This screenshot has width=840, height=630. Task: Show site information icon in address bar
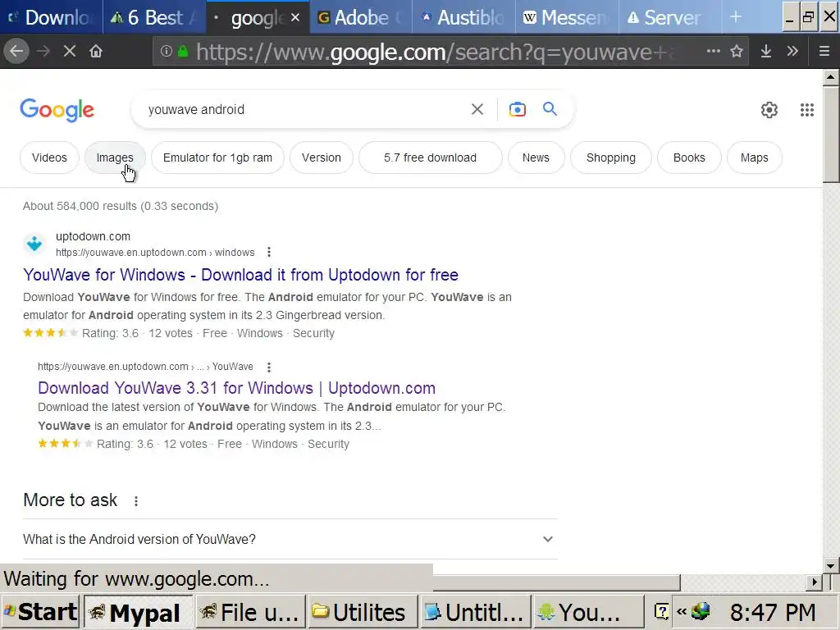(166, 52)
